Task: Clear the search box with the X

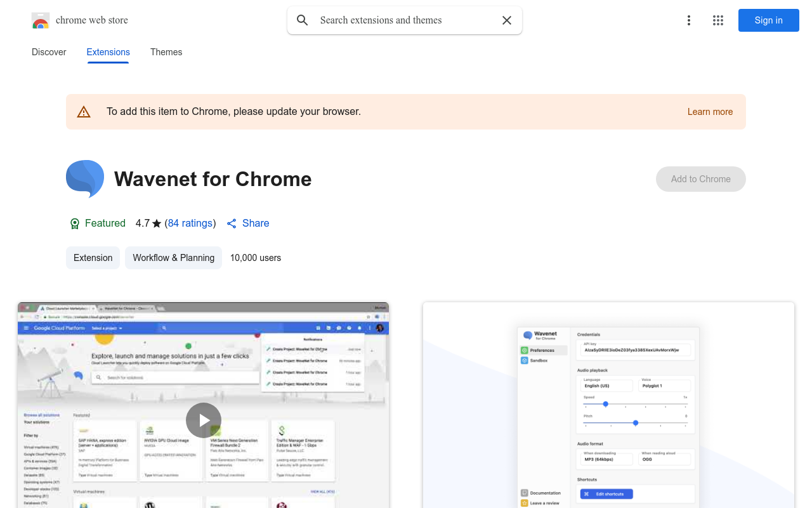Action: [507, 20]
